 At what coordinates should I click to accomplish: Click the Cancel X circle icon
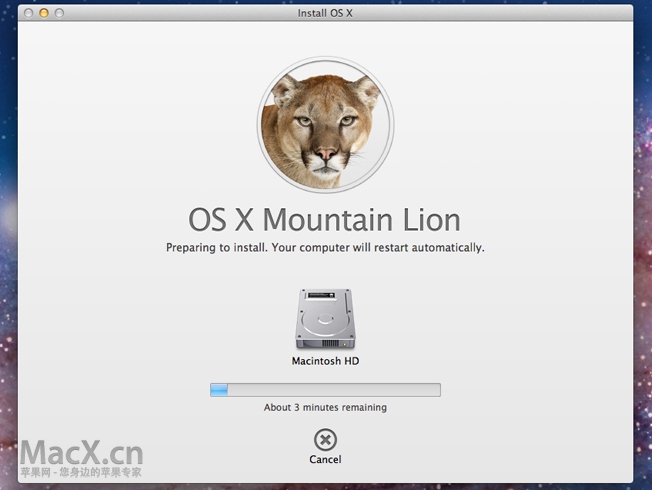(325, 440)
